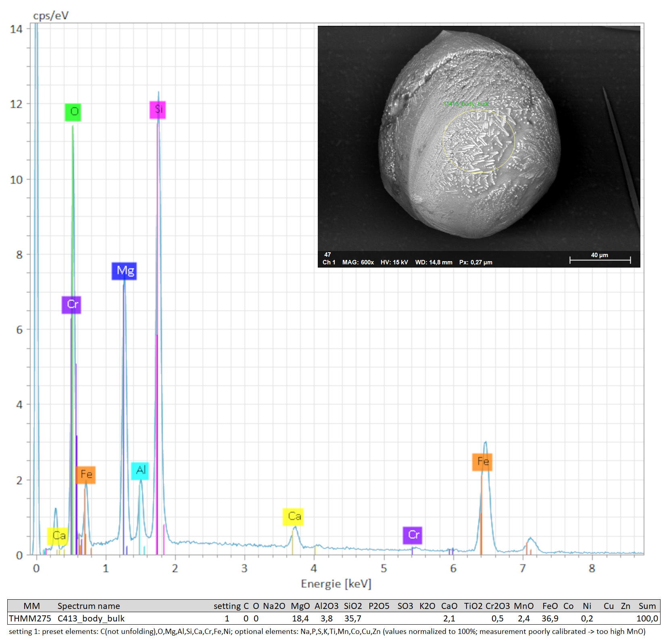Select the FeO value 36,9 in the table
Screen dimensions: 667x644
[550, 619]
